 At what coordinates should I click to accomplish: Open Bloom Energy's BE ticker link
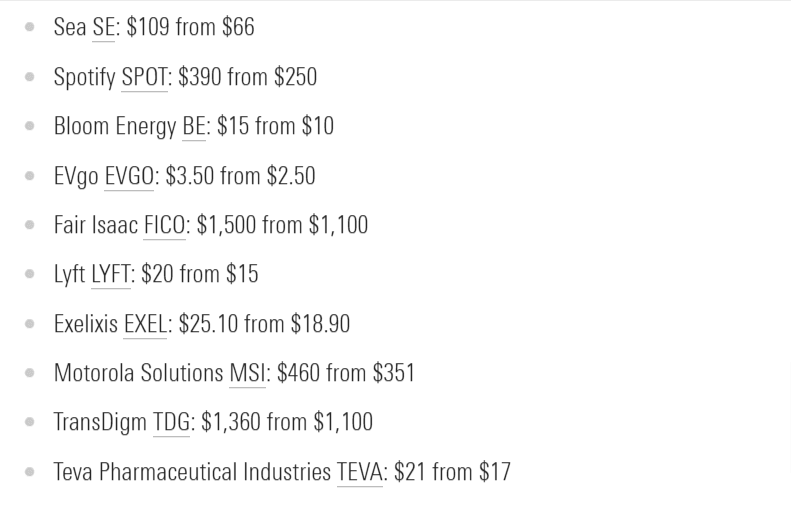[193, 127]
